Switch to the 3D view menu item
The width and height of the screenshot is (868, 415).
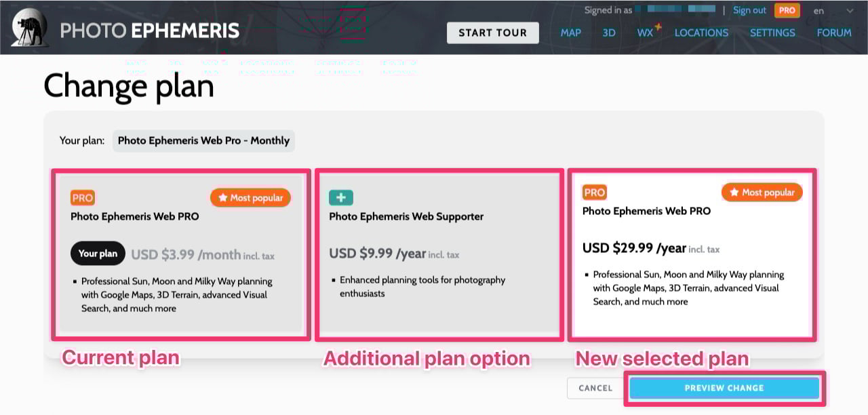(x=609, y=33)
